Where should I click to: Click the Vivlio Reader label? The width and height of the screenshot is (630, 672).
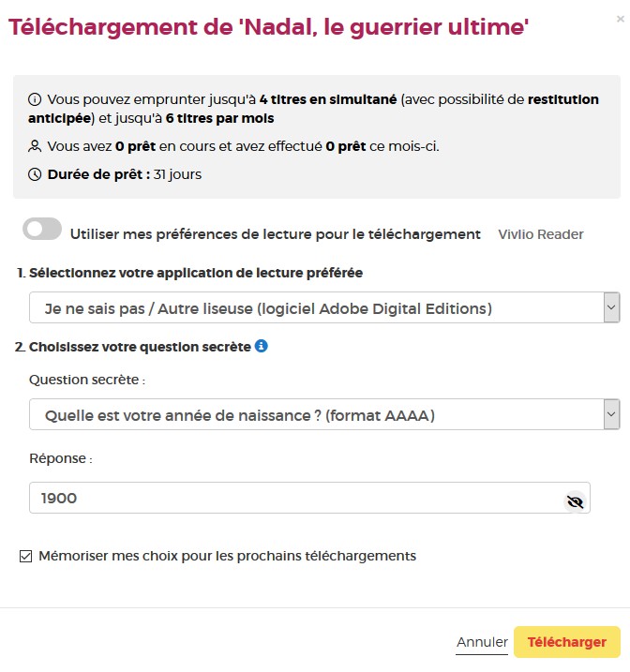click(541, 234)
